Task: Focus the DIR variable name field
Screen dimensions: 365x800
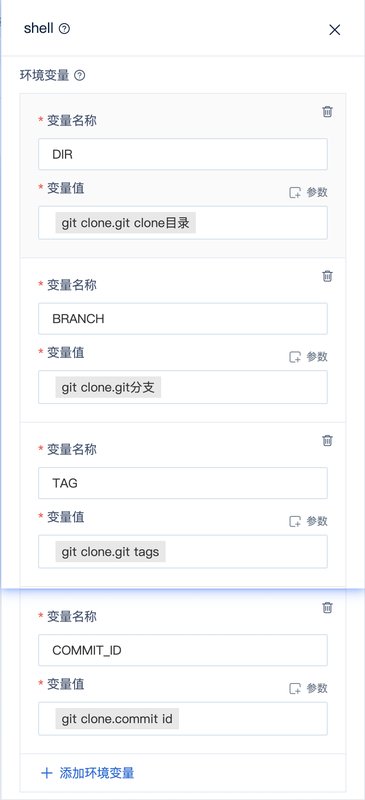Action: [x=183, y=154]
